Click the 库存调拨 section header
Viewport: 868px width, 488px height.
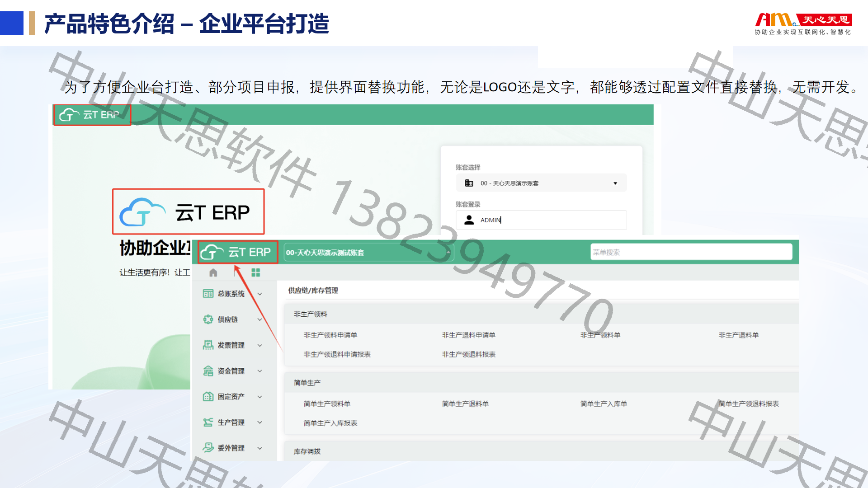point(542,451)
